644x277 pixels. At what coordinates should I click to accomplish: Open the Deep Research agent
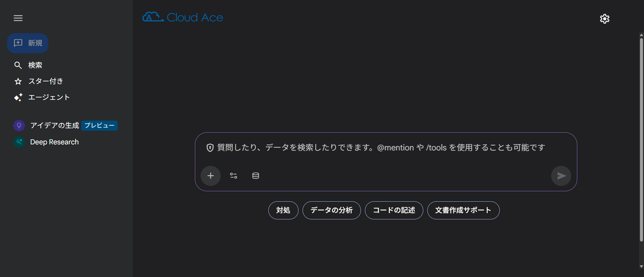[x=54, y=142]
